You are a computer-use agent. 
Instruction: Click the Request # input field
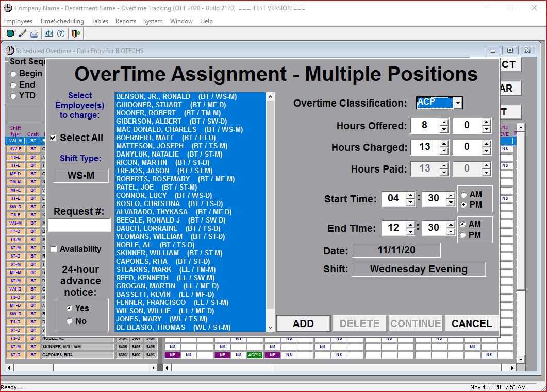click(x=79, y=226)
